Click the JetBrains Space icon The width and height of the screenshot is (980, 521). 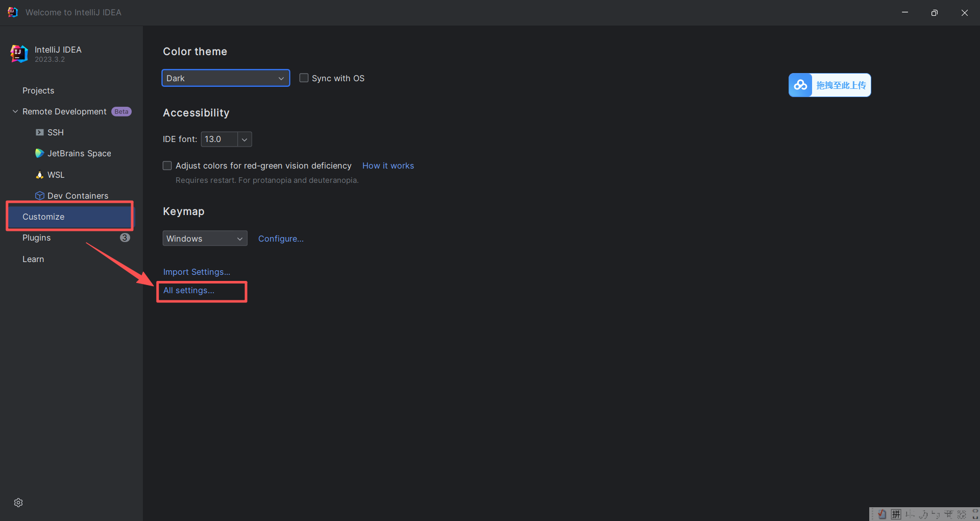point(39,153)
